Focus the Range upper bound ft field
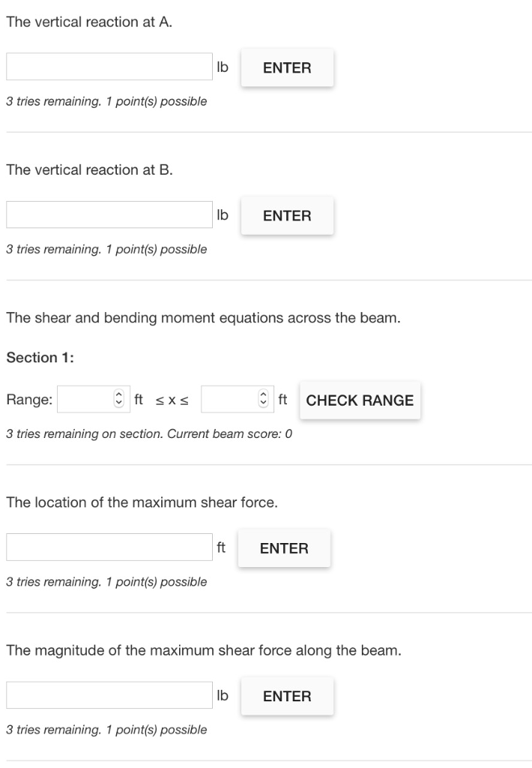Viewport: 532px width, 768px height. (229, 400)
